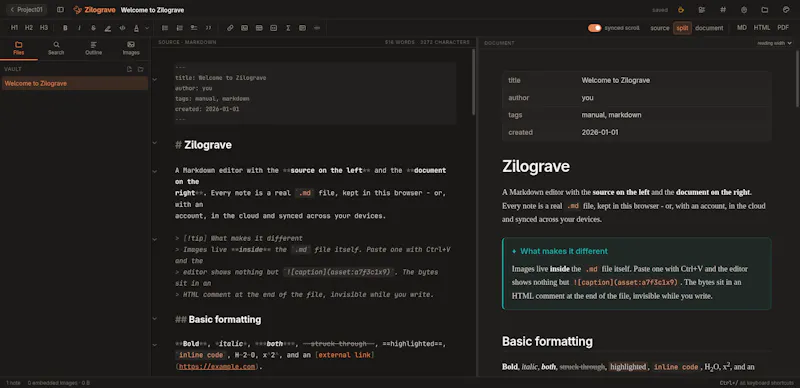The width and height of the screenshot is (800, 388).
Task: Click the https://example.com link in source
Action: [x=217, y=367]
